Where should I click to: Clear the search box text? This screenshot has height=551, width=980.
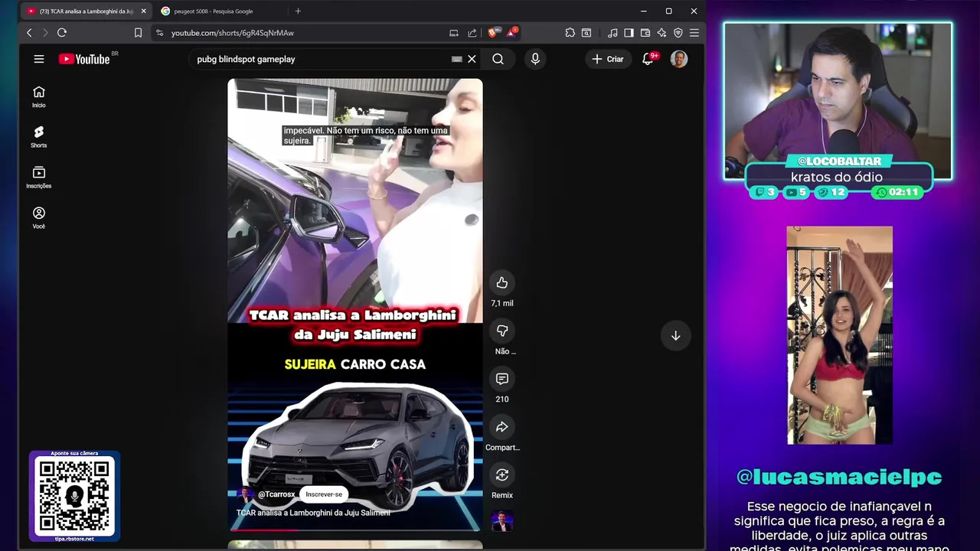coord(472,59)
